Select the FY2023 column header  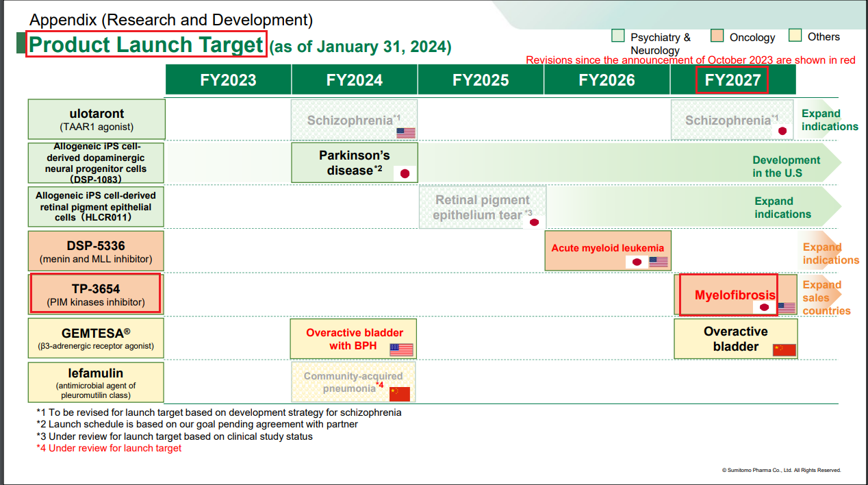pos(228,80)
